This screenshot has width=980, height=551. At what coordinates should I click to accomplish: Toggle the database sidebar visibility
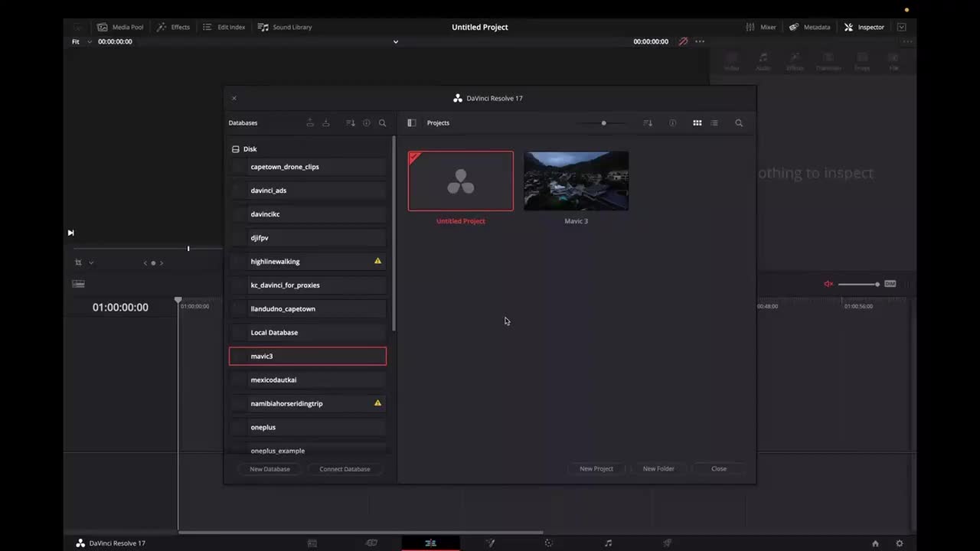pyautogui.click(x=411, y=122)
